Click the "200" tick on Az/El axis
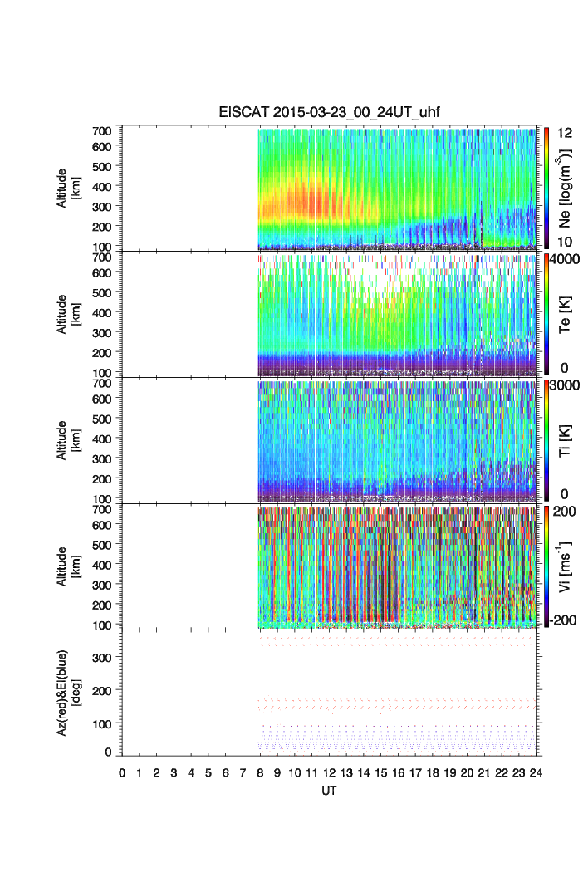This screenshot has height=882, width=588. click(102, 691)
